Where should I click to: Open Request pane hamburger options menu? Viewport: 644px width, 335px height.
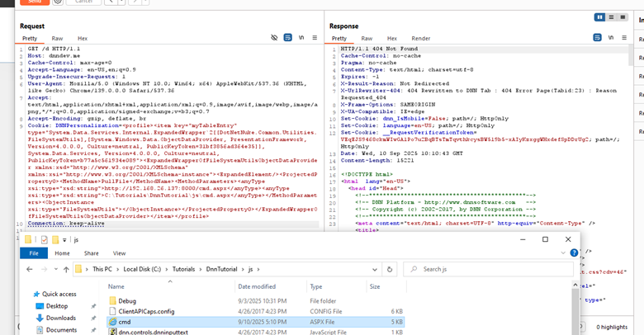click(315, 38)
